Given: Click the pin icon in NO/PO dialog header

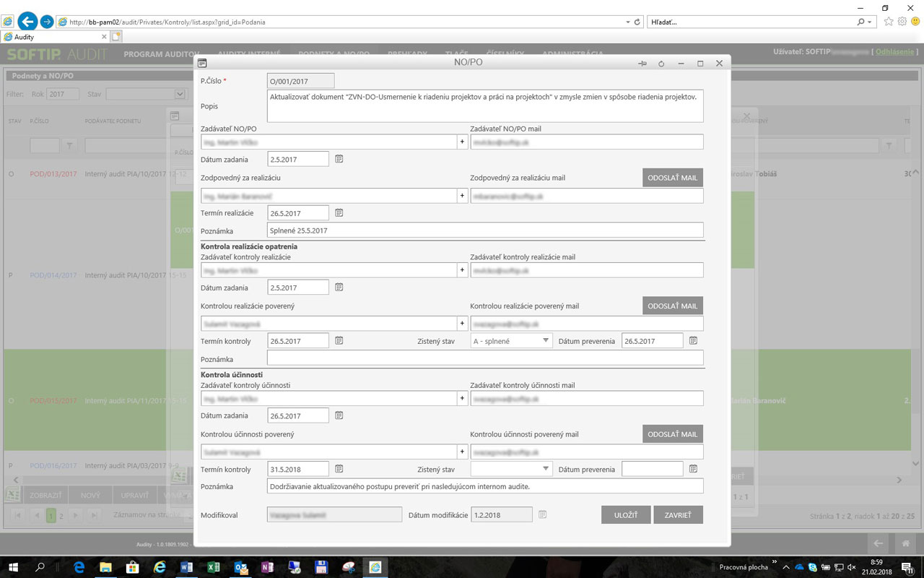Looking at the screenshot, I should (x=642, y=64).
